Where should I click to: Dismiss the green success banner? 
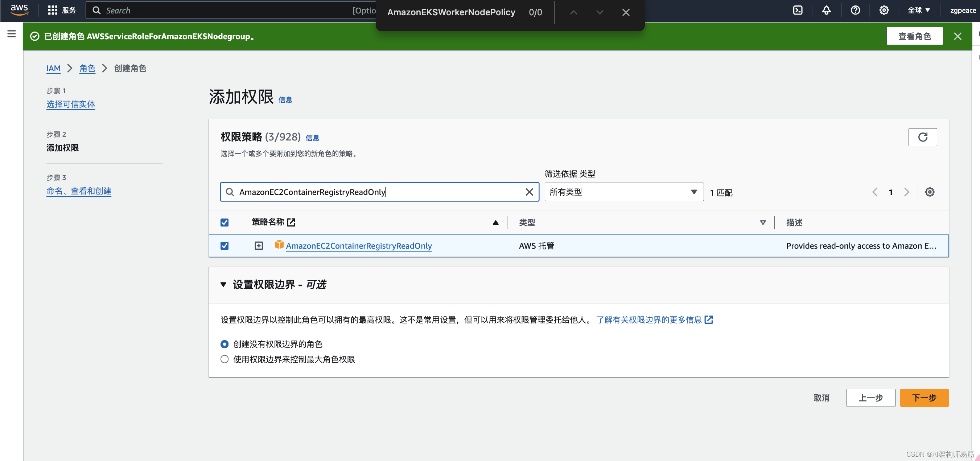958,36
